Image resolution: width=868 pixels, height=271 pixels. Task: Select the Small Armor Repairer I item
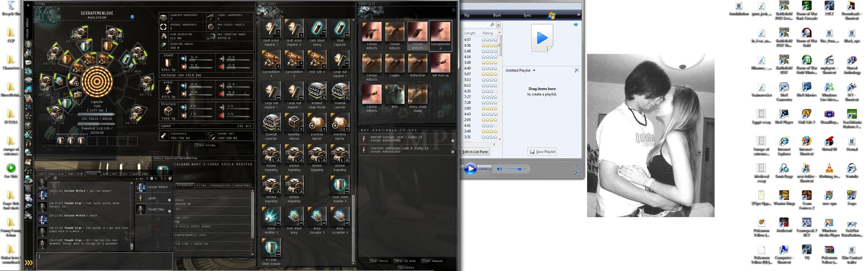click(271, 33)
